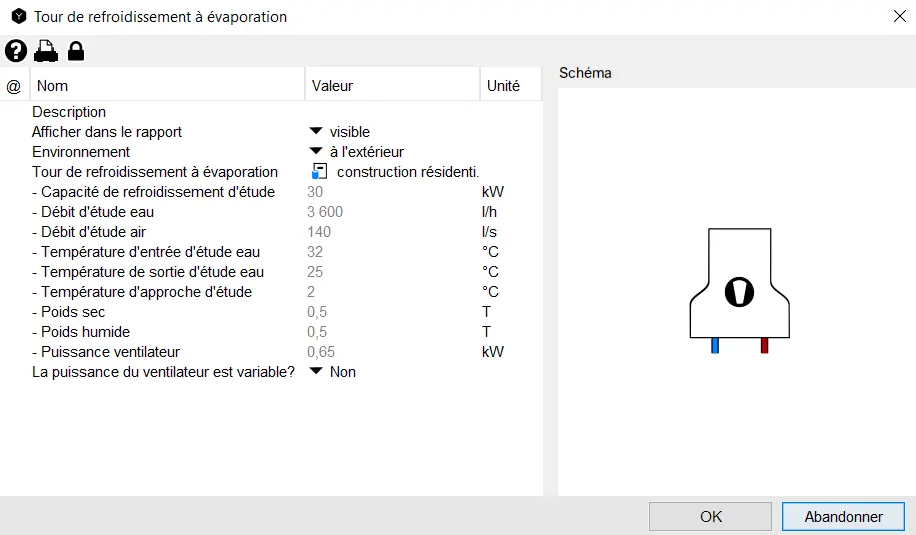
Task: Click the red pipe connector on schema
Action: (x=764, y=346)
